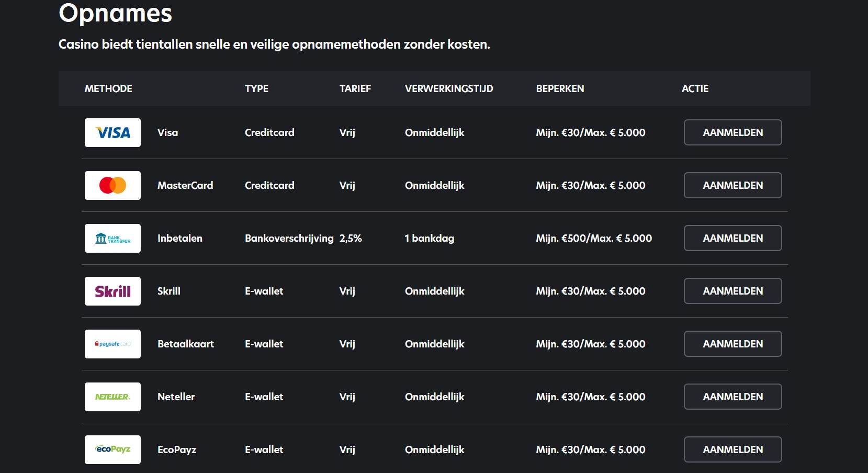Click the VERWERKINGSTIJD column header
The image size is (868, 473).
(x=448, y=88)
